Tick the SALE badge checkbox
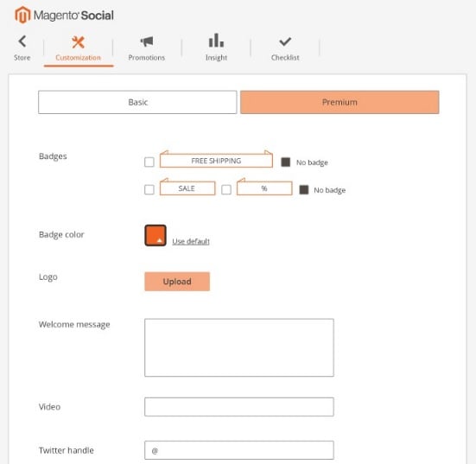The height and width of the screenshot is (464, 476). click(x=149, y=189)
